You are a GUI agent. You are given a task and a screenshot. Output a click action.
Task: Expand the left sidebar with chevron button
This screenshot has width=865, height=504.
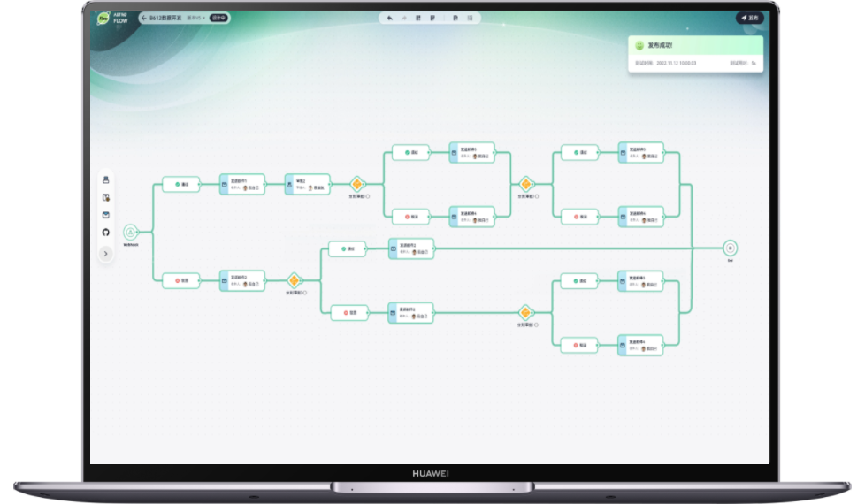click(x=106, y=254)
